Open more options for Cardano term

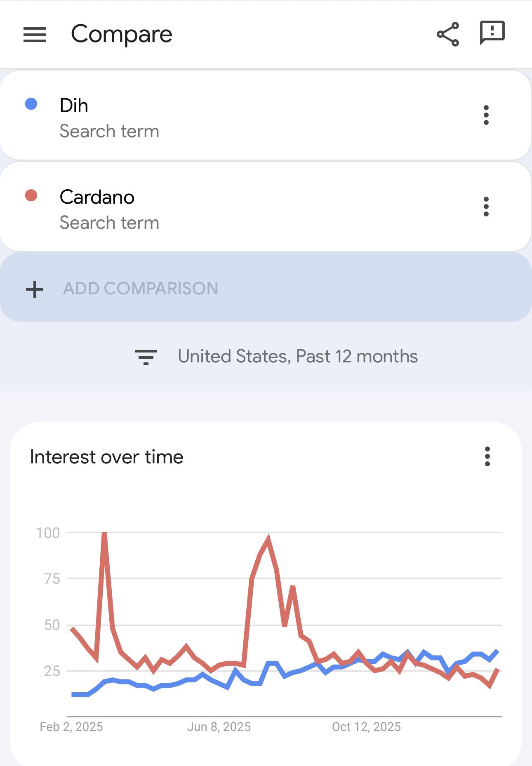click(x=486, y=207)
